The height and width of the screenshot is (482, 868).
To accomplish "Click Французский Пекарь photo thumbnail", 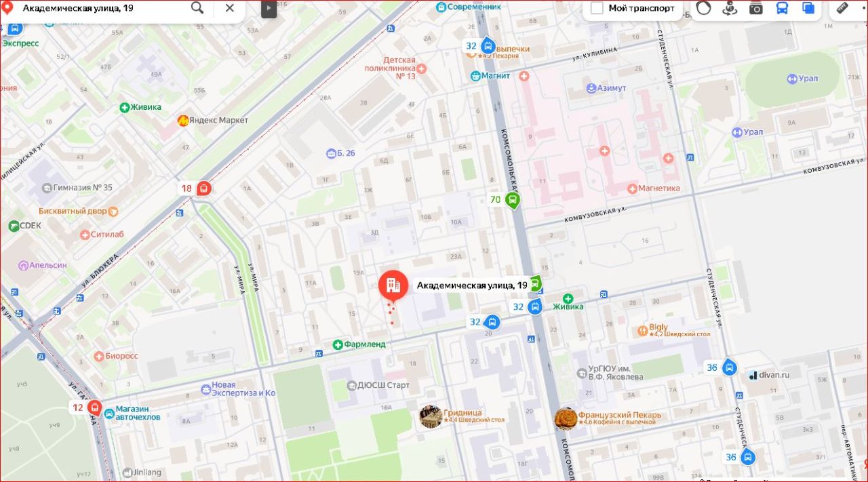I will pos(566,419).
